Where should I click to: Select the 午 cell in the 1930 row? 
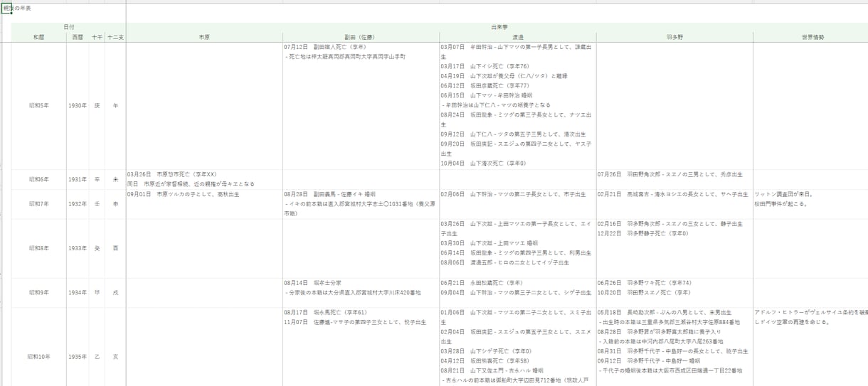pyautogui.click(x=115, y=105)
